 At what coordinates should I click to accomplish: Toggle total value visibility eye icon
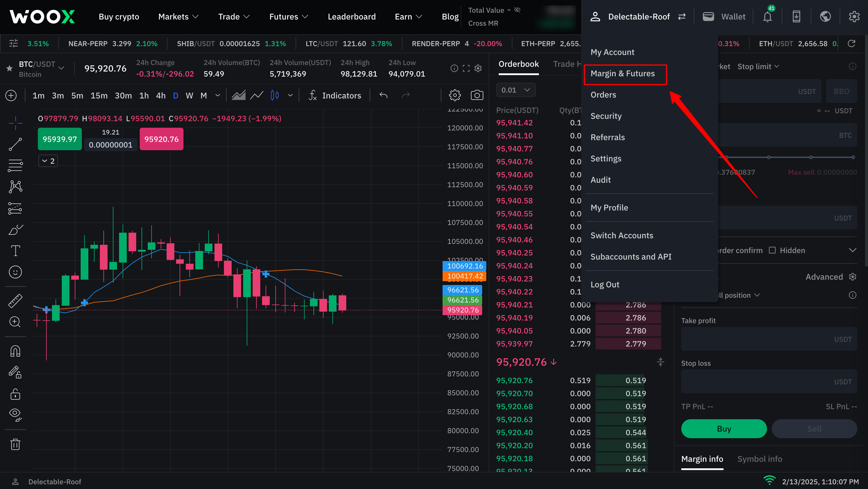coord(517,10)
